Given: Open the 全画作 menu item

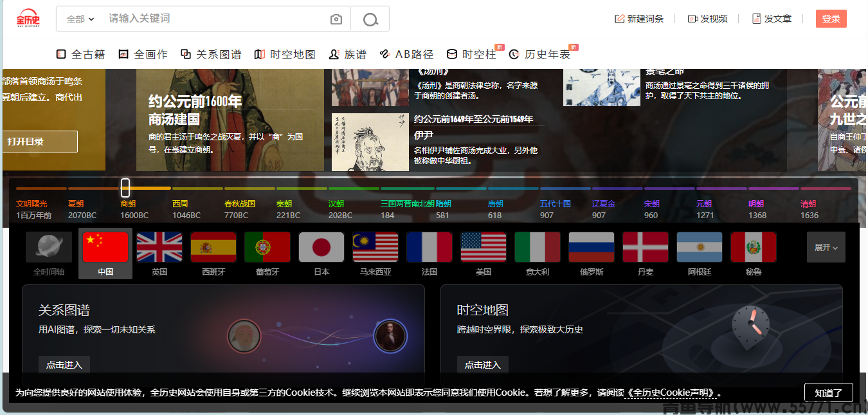Looking at the screenshot, I should [143, 55].
